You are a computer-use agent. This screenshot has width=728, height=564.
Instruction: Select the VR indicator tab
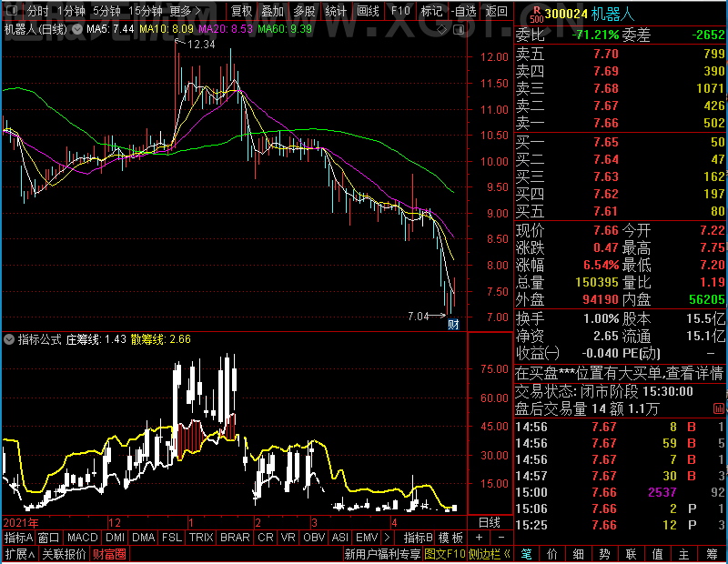pos(288,538)
